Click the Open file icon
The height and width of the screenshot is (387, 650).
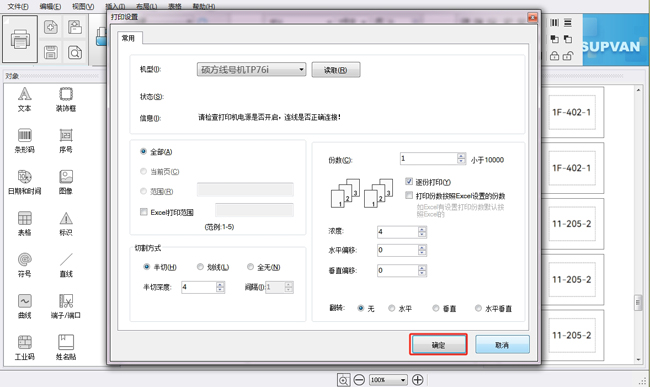tap(75, 27)
